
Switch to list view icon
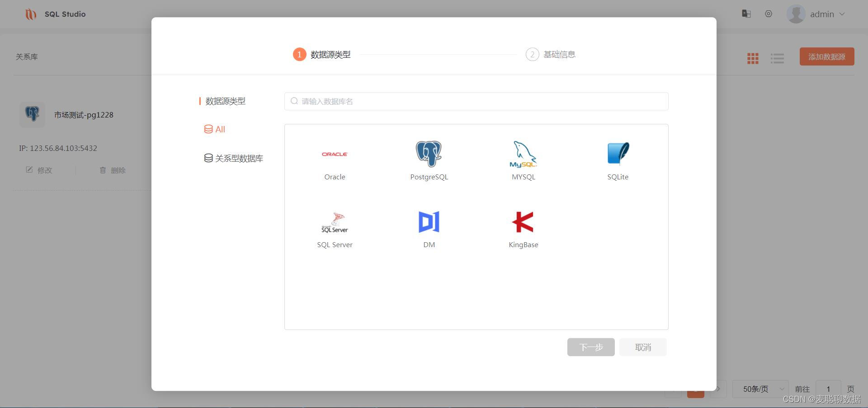777,58
